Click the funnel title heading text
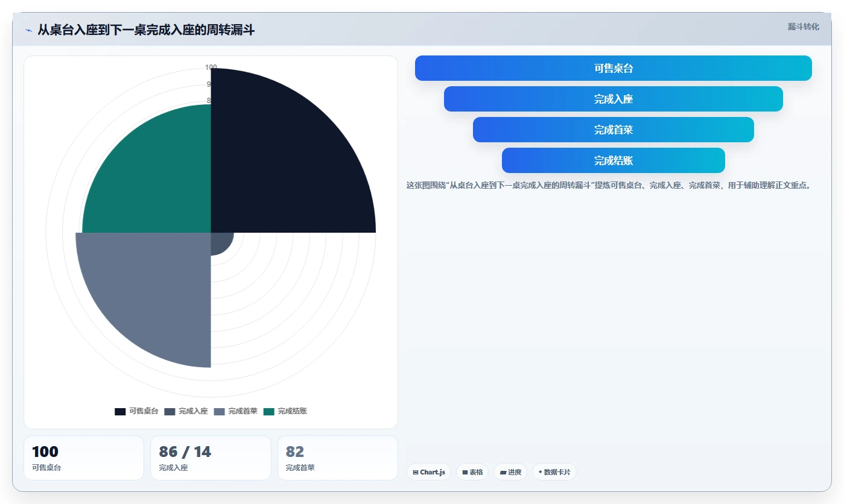 [x=146, y=30]
